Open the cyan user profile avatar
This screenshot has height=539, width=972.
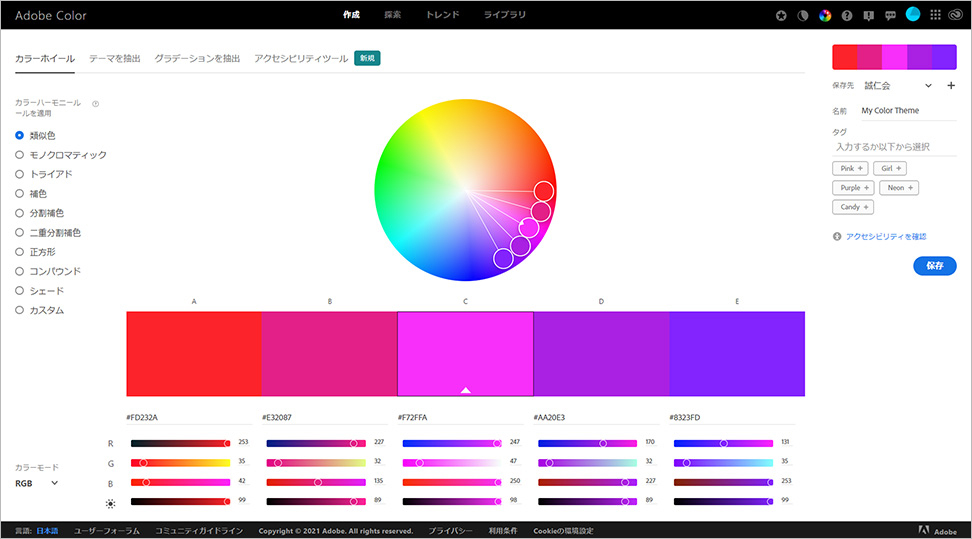click(913, 14)
